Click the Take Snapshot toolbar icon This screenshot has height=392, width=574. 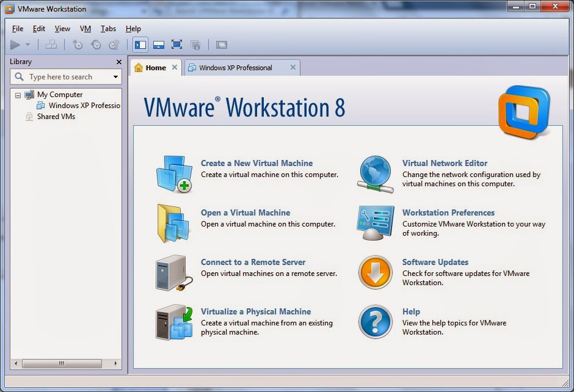[78, 45]
